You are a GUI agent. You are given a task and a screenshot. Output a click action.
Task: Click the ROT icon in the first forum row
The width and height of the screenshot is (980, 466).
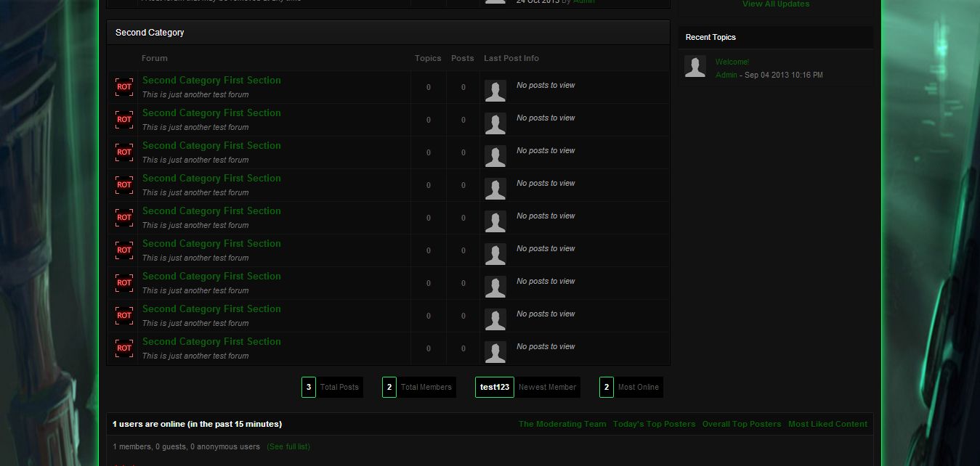(x=124, y=87)
